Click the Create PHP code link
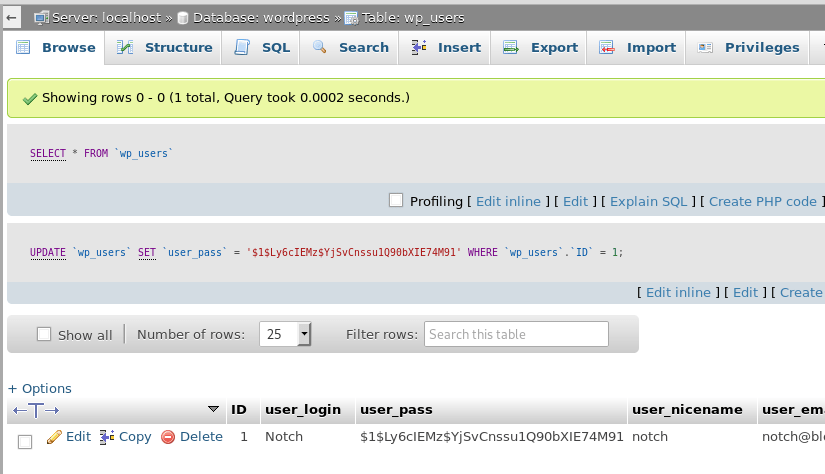This screenshot has height=474, width=825. pyautogui.click(x=762, y=201)
